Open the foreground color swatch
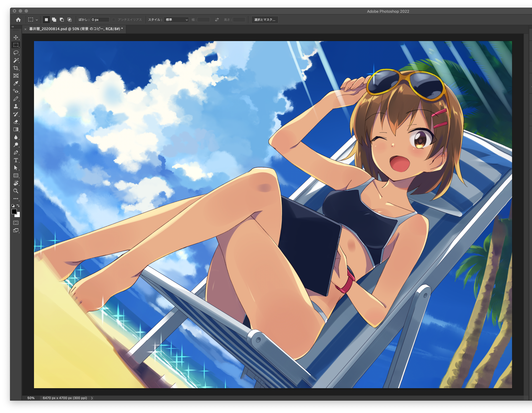532x413 pixels. pyautogui.click(x=14, y=212)
